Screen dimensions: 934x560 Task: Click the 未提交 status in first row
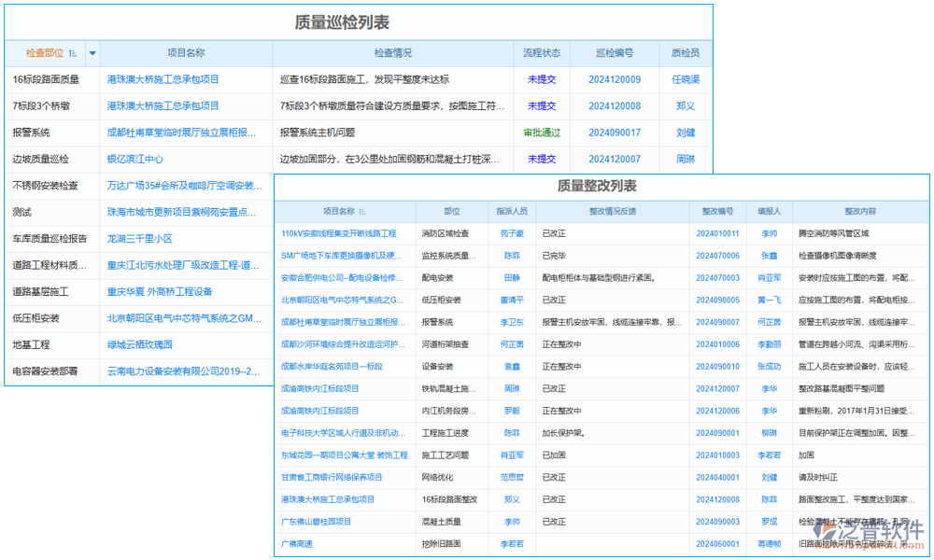tap(540, 79)
